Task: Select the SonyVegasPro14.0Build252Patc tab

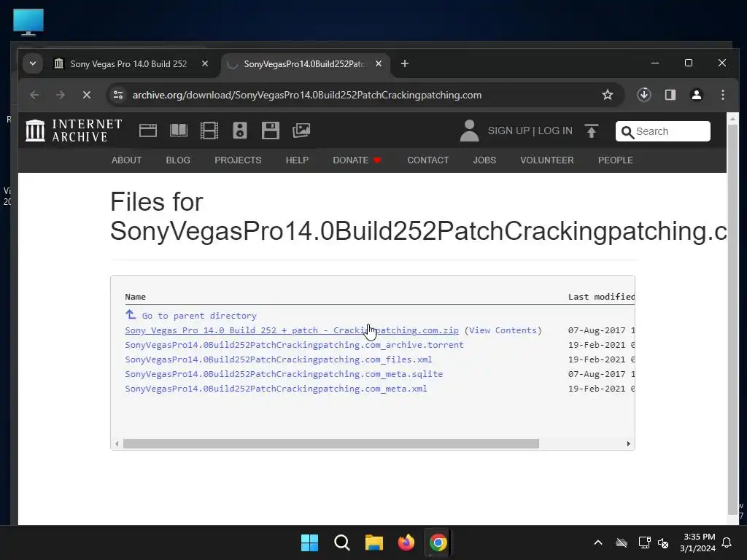Action: (x=303, y=64)
